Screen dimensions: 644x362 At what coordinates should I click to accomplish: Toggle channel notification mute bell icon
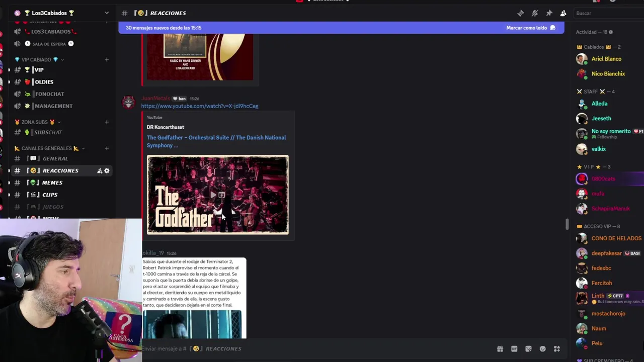(x=535, y=13)
